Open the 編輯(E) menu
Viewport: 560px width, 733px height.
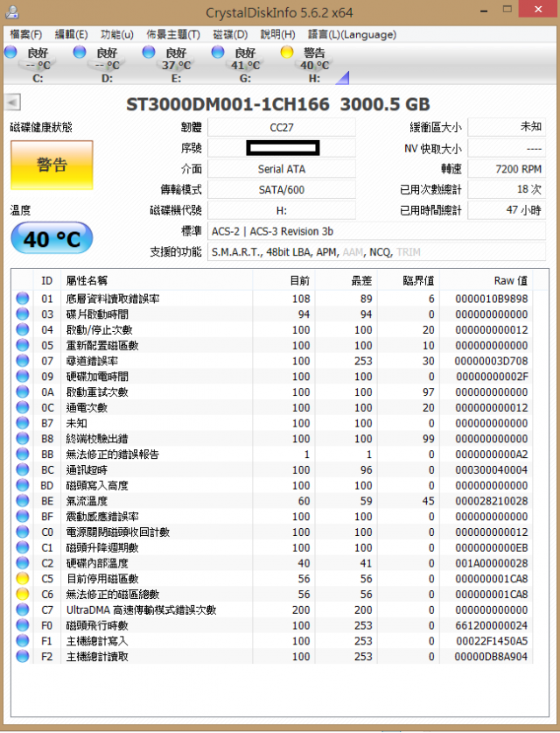tap(71, 35)
